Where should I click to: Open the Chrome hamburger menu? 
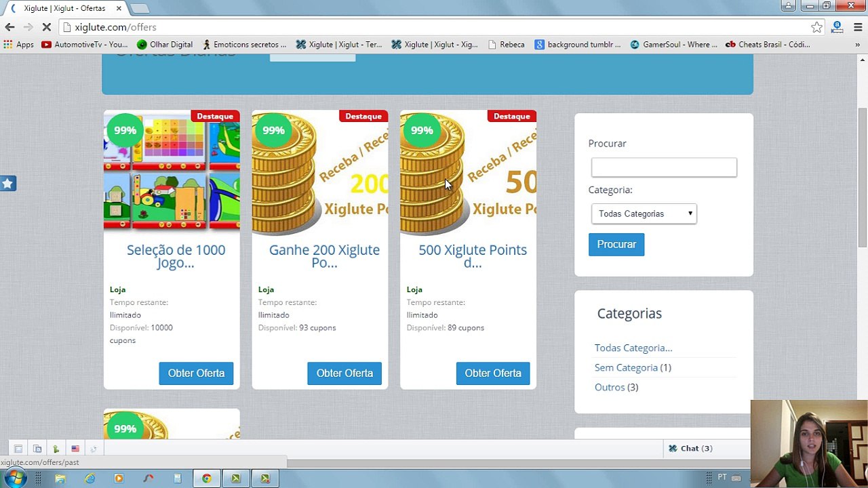click(x=858, y=27)
